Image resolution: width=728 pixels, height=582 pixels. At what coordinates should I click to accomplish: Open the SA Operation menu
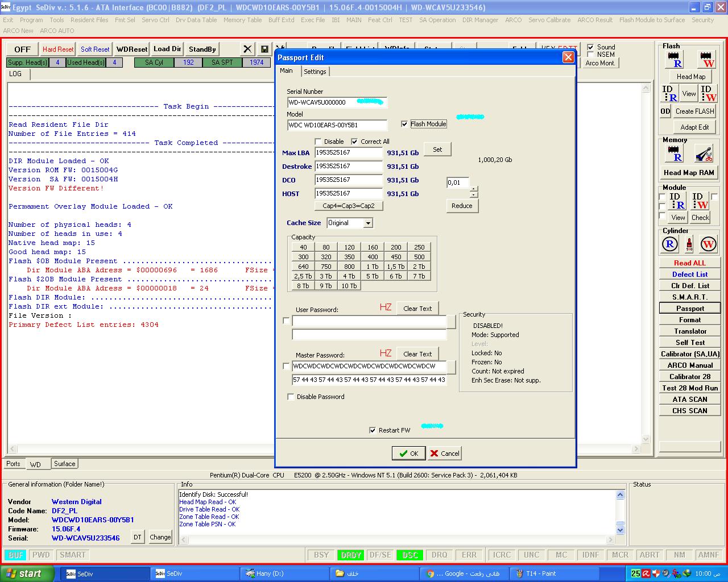(x=437, y=20)
